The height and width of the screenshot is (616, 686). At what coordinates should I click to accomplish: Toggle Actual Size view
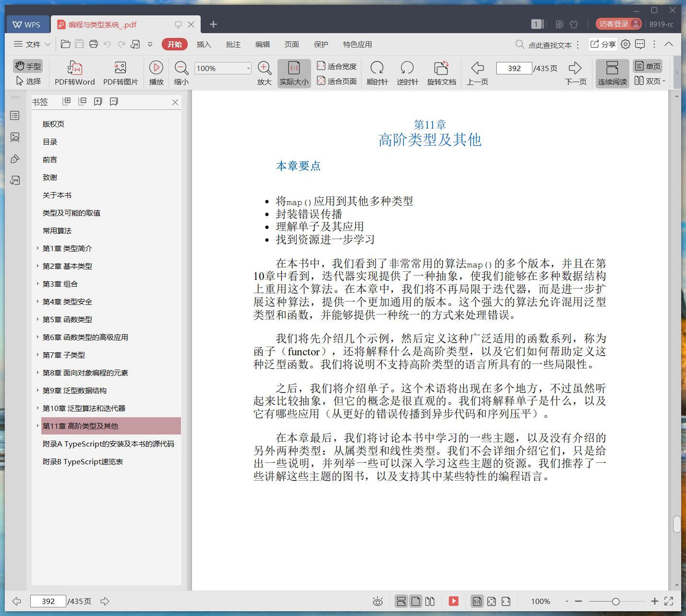point(294,73)
